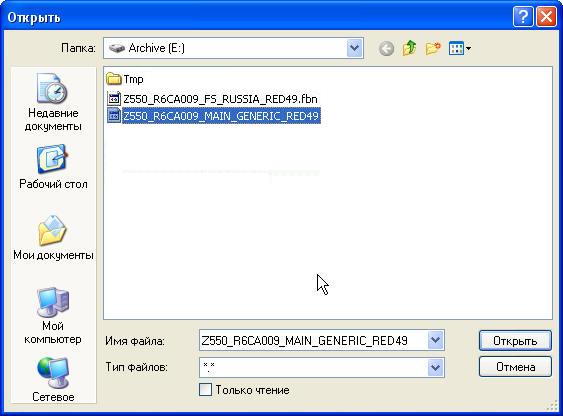Click the Help question mark button
Image resolution: width=563 pixels, height=416 pixels.
pos(523,17)
